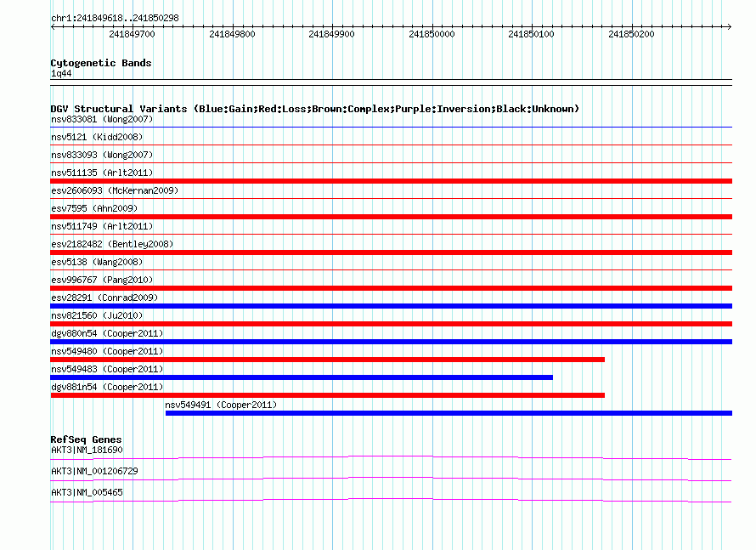Screen dimensions: 756x550
Task: Click the black cytogenetic band 1q44 bar
Action: coord(391,82)
